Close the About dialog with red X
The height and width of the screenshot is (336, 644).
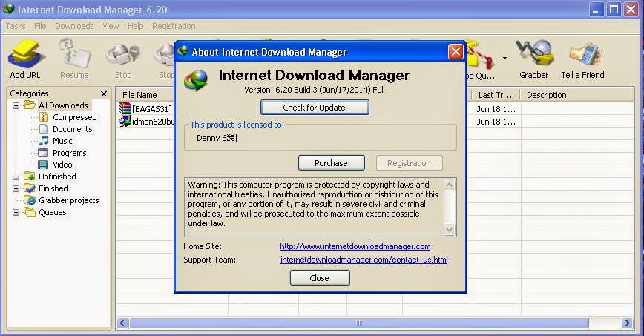coord(456,52)
